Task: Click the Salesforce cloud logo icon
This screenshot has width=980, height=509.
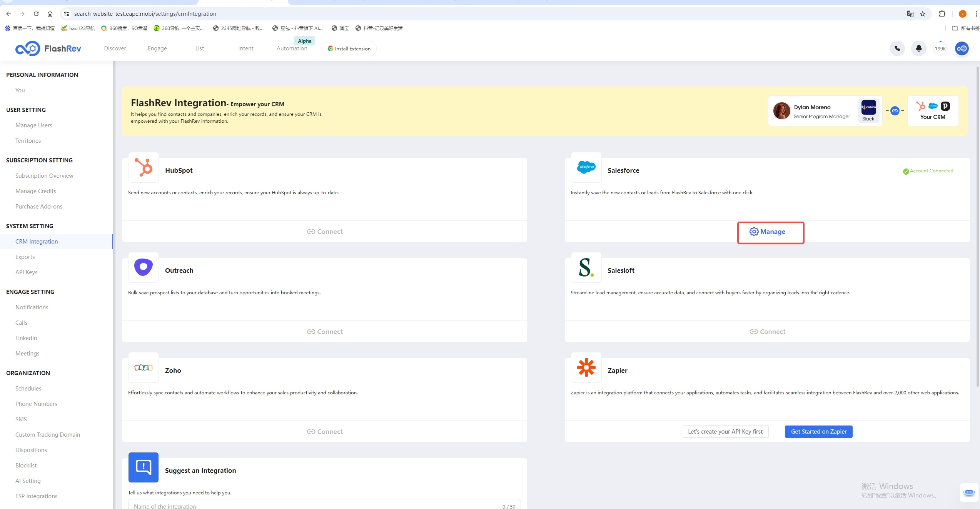Action: [586, 167]
